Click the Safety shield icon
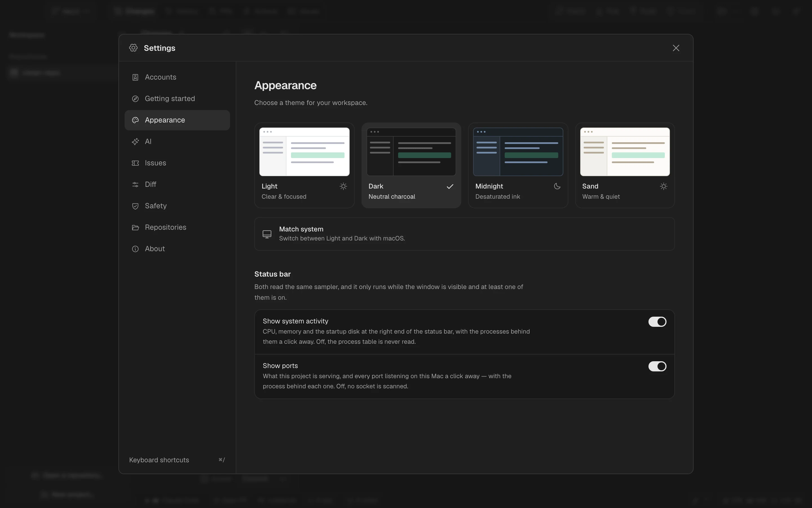 coord(135,206)
